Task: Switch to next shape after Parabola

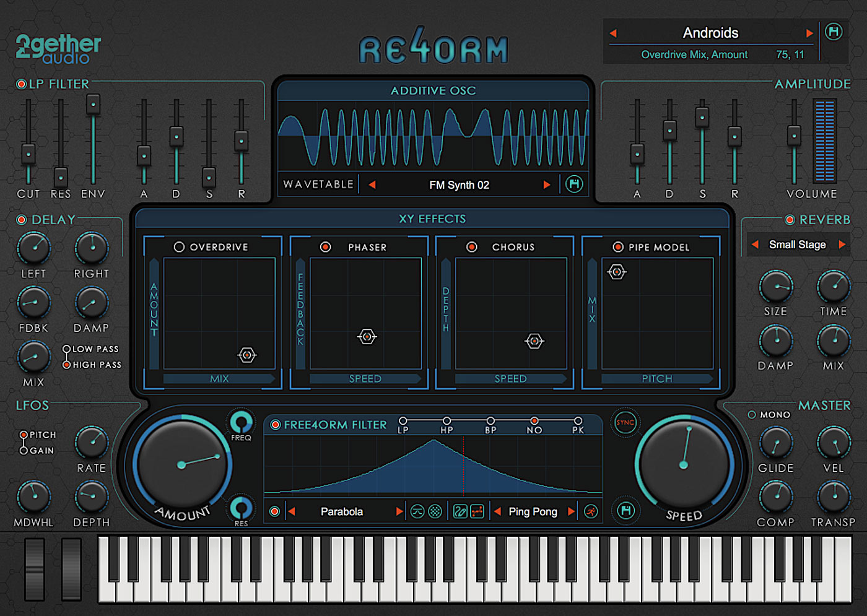Action: 399,511
